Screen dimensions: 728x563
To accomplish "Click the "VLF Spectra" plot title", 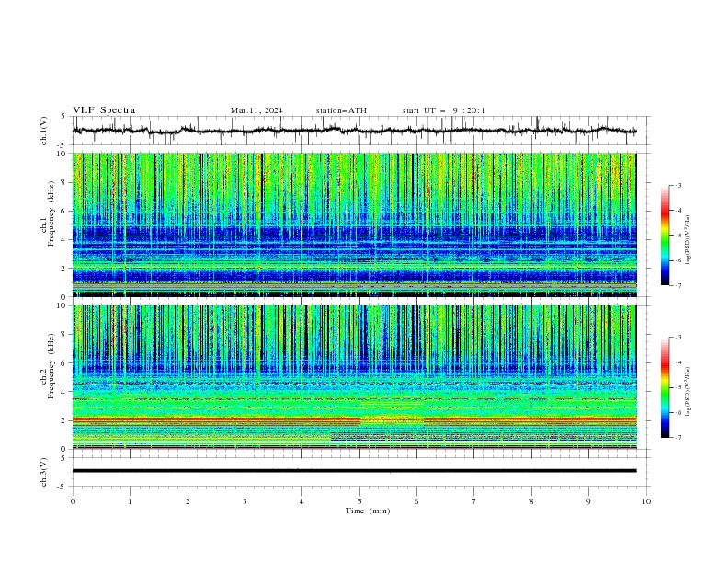I will pyautogui.click(x=104, y=110).
